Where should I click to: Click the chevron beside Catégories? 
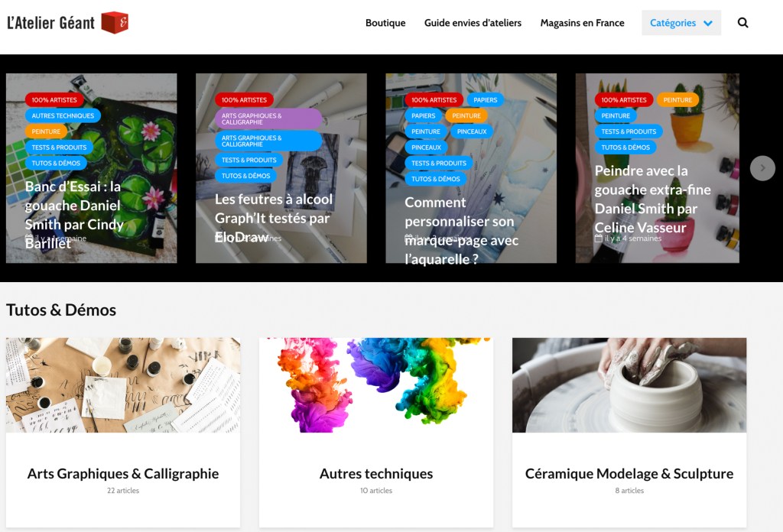coord(708,23)
